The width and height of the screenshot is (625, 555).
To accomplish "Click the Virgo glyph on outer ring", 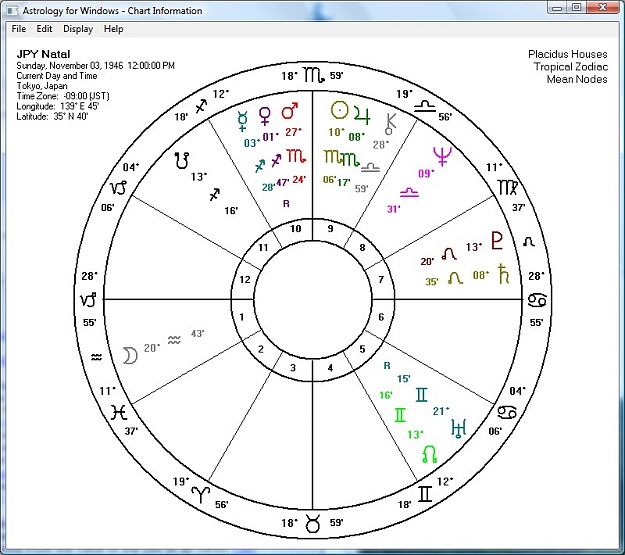I will 508,188.
